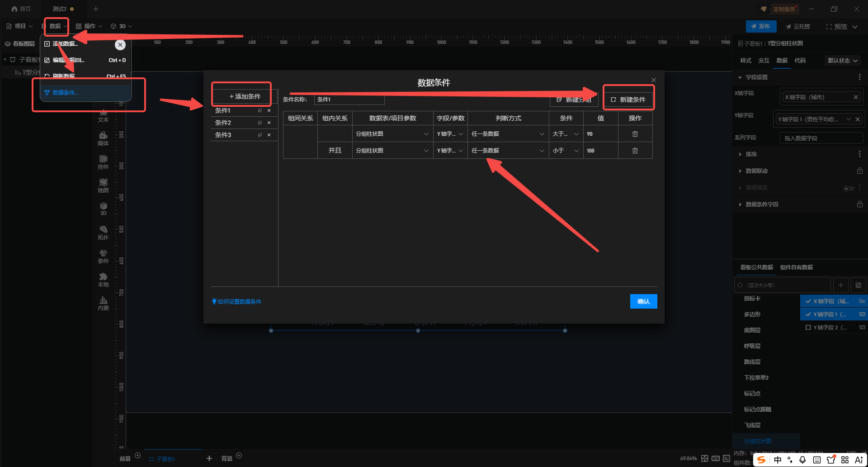Check the Y轴字段 2 checkbox
The height and width of the screenshot is (467, 868).
point(808,327)
